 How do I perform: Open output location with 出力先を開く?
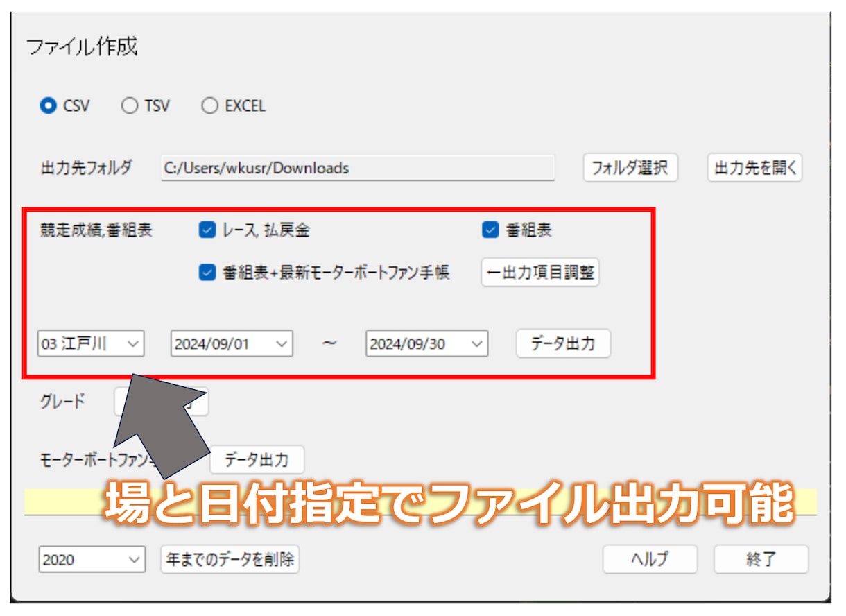[754, 168]
